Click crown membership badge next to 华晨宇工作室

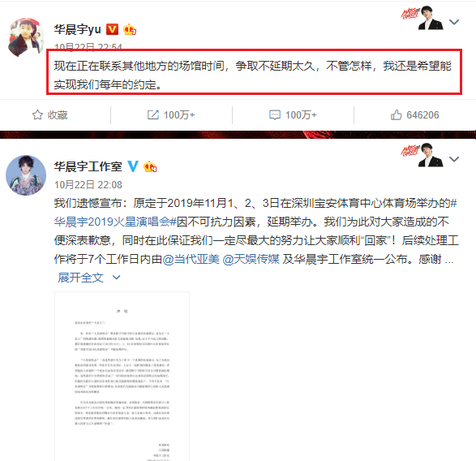coord(150,166)
